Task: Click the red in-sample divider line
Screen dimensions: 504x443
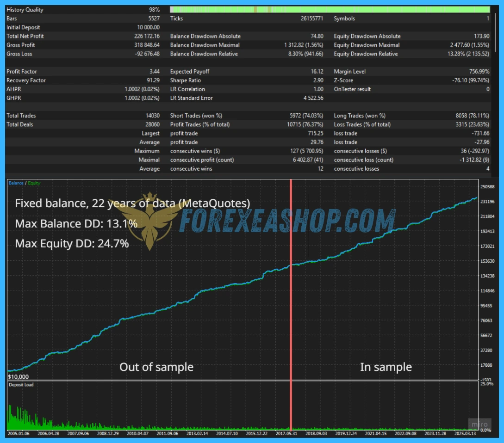Action: click(291, 305)
